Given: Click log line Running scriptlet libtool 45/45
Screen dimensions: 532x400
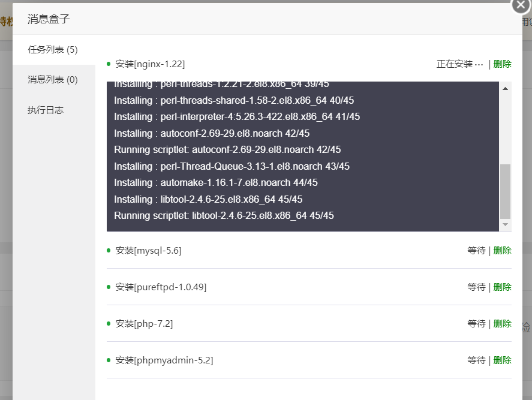Looking at the screenshot, I should tap(224, 215).
